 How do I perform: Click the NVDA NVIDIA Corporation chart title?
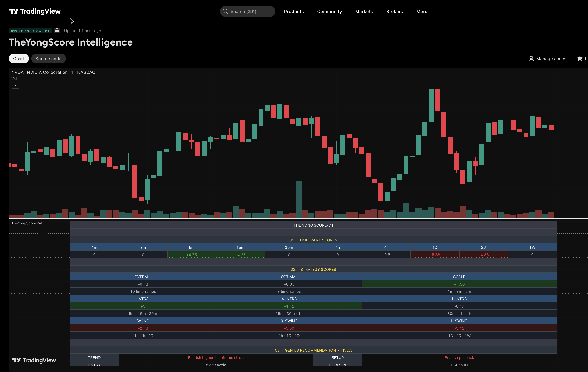pos(53,73)
